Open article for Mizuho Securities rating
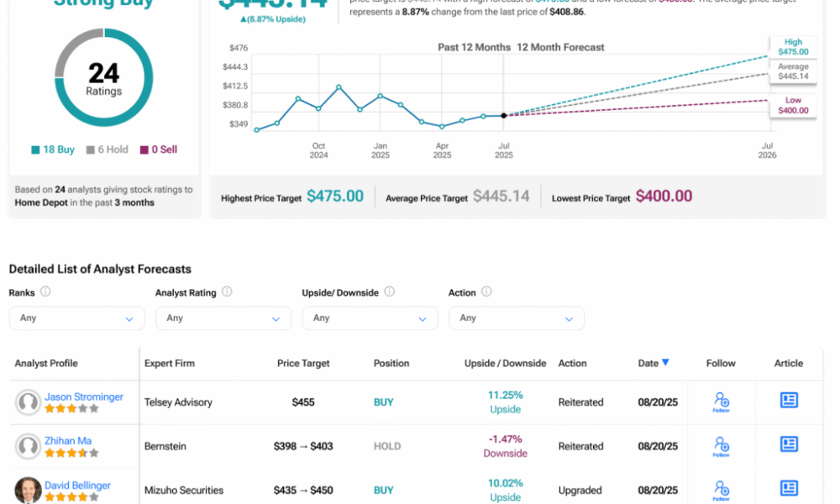The height and width of the screenshot is (504, 840). [x=789, y=488]
